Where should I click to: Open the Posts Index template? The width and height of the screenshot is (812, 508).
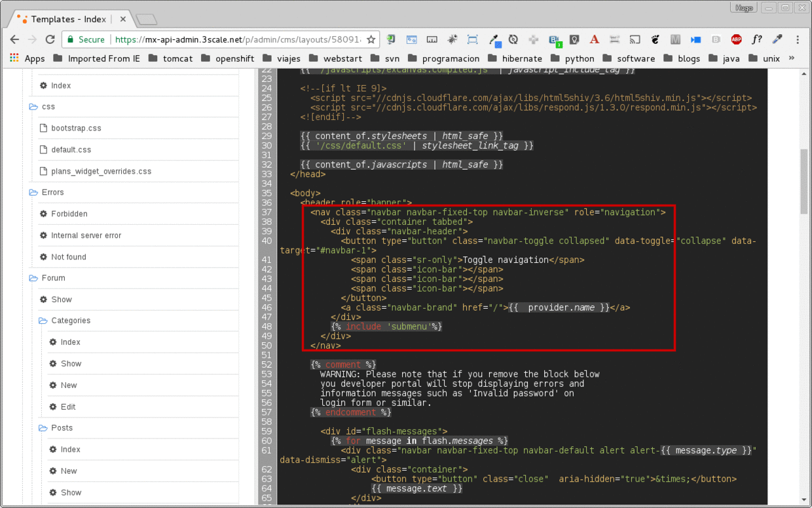(70, 450)
